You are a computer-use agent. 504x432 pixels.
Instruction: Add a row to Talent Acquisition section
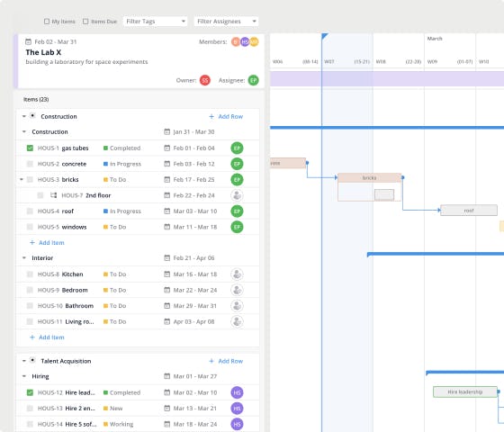click(226, 361)
